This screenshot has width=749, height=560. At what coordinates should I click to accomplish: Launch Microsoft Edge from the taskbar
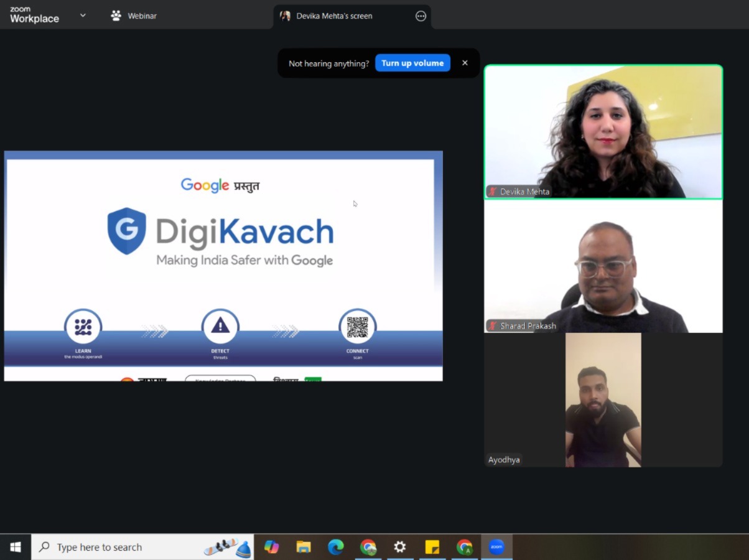(336, 547)
